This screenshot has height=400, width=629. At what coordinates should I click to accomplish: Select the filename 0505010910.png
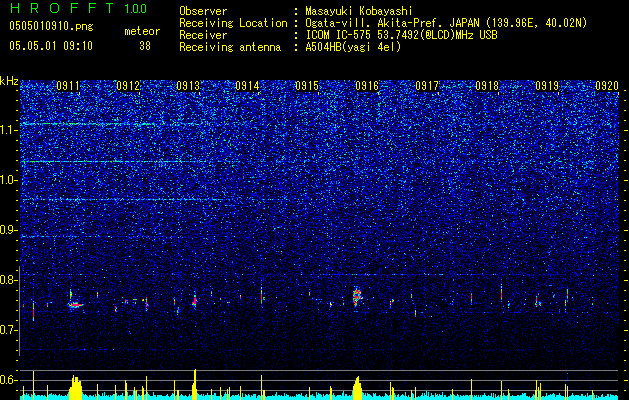(51, 26)
